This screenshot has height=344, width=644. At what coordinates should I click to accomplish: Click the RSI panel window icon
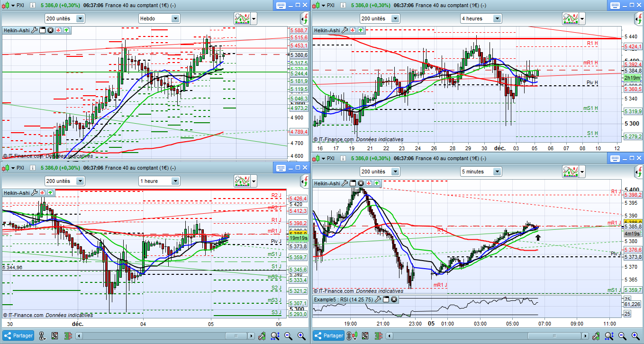coord(386,299)
